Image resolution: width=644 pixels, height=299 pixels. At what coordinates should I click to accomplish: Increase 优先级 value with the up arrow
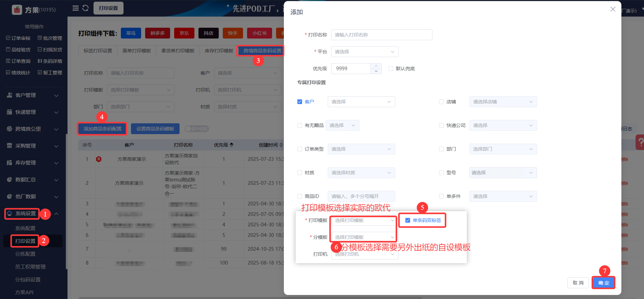376,66
